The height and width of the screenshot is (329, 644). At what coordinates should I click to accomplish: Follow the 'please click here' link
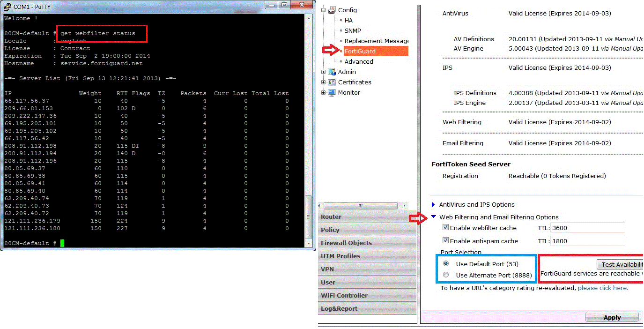click(x=602, y=288)
